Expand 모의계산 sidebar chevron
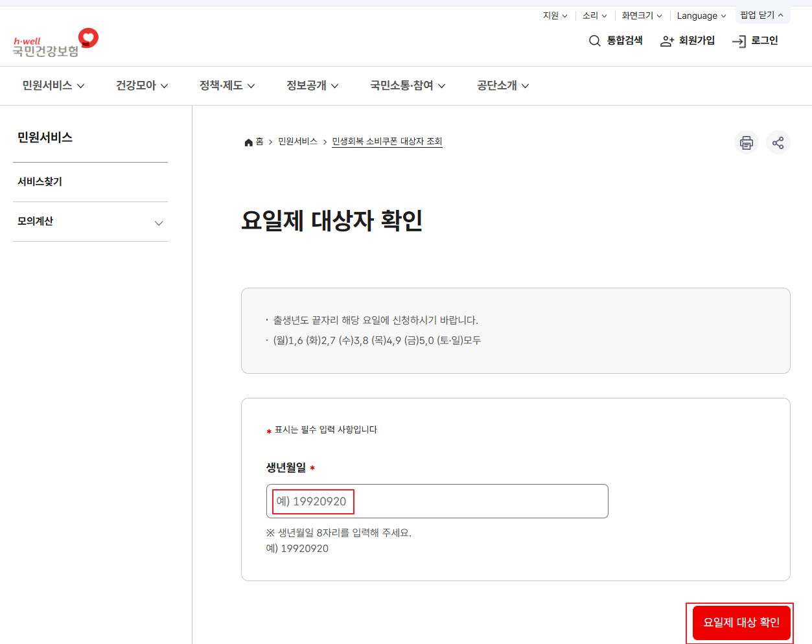 coord(159,223)
